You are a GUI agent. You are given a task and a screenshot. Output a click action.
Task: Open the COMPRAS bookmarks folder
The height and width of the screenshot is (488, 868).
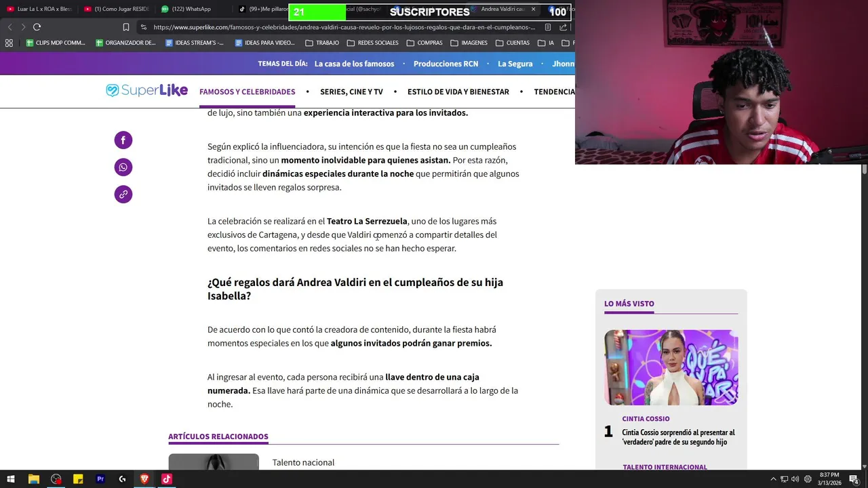click(x=425, y=43)
